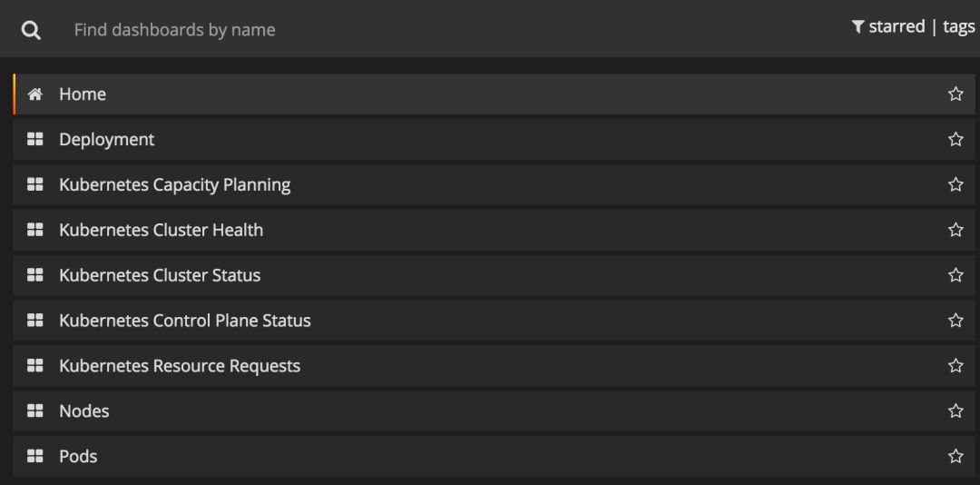Toggle the star for Pods dashboard
This screenshot has height=485, width=980.
(x=955, y=457)
